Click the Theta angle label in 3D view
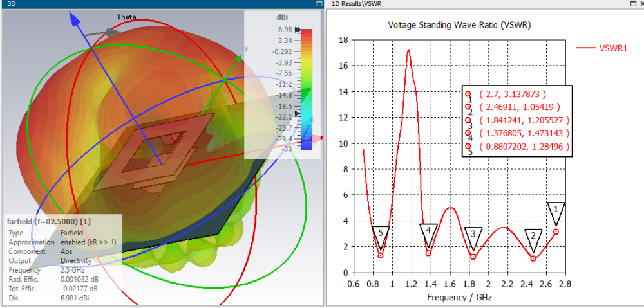Image resolution: width=644 pixels, height=308 pixels. [126, 17]
